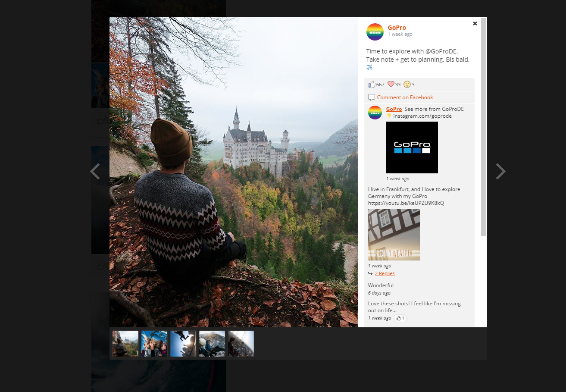Click GoPro rainbow avatar in header
The height and width of the screenshot is (392, 566).
(x=375, y=32)
